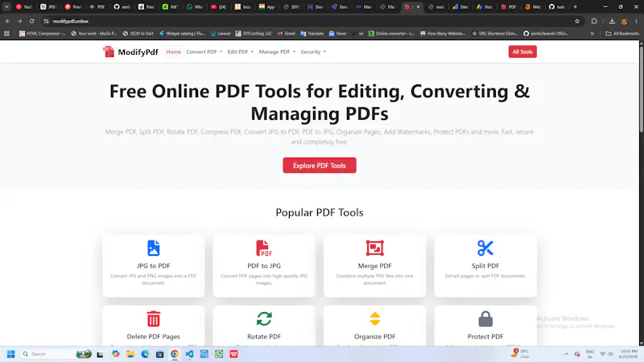Image resolution: width=644 pixels, height=362 pixels.
Task: Open the apps grid in bookmarks bar
Action: coord(6,34)
